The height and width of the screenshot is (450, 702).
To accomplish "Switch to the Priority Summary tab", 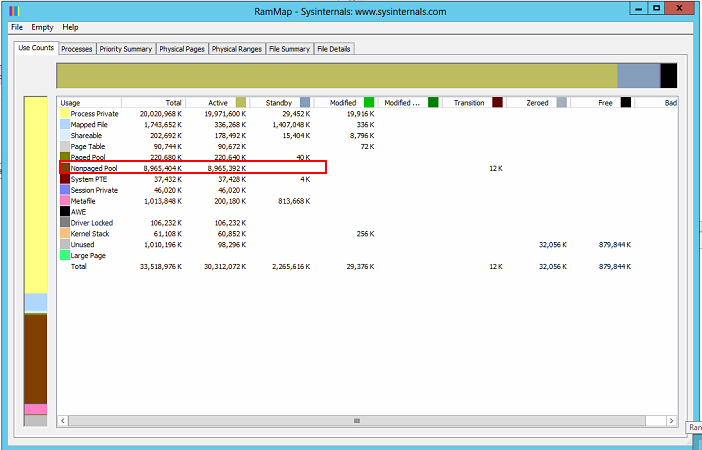I will point(126,49).
